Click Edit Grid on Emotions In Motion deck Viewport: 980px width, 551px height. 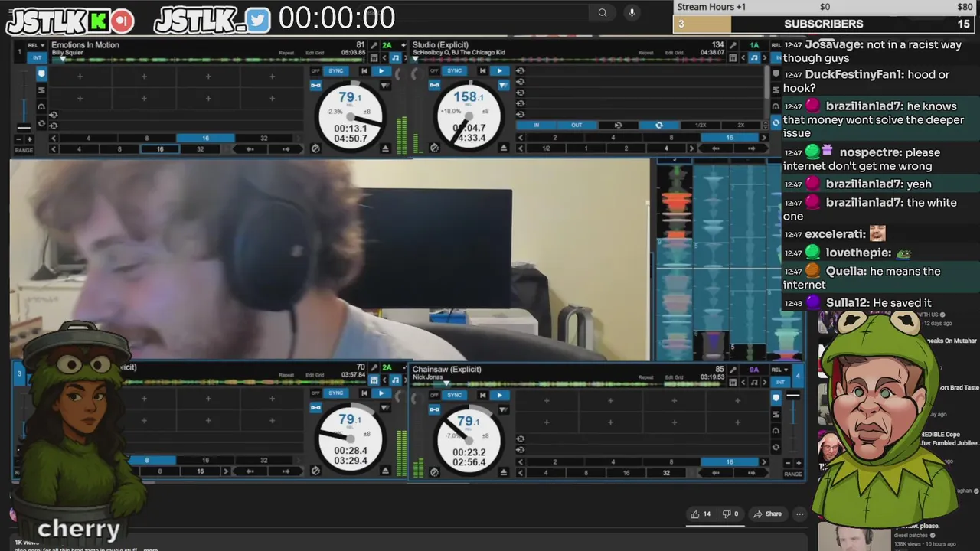coord(315,52)
